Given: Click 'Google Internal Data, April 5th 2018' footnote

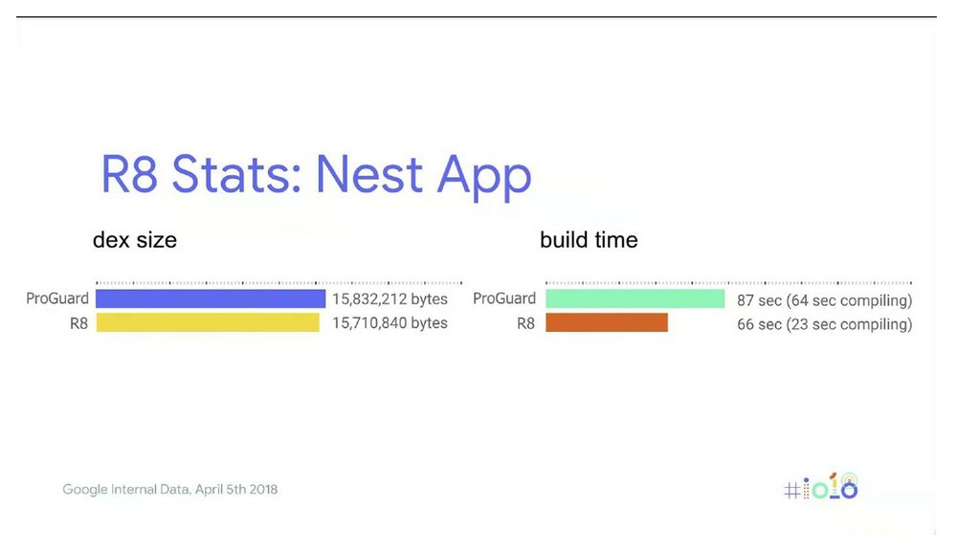Looking at the screenshot, I should (170, 490).
